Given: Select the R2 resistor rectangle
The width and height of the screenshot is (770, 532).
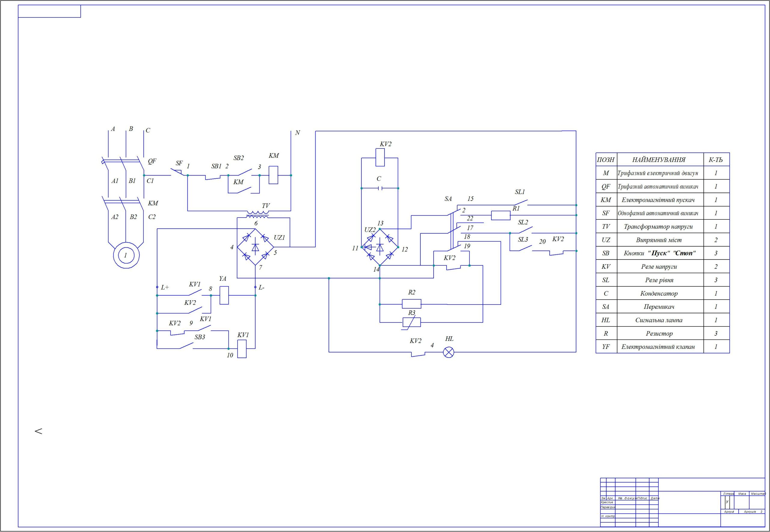Looking at the screenshot, I should tap(411, 304).
